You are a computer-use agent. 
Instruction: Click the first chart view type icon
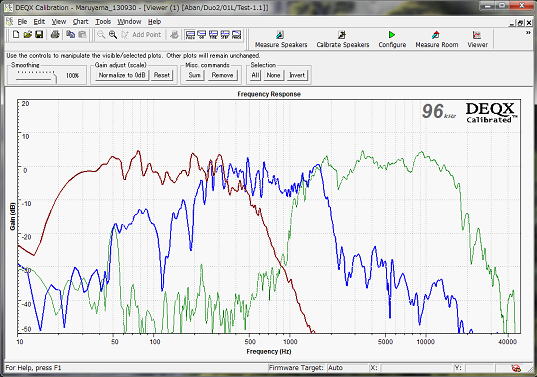pos(190,35)
